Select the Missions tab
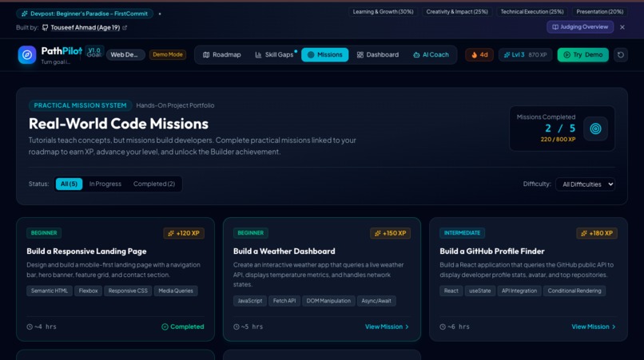The width and height of the screenshot is (644, 360). 325,54
